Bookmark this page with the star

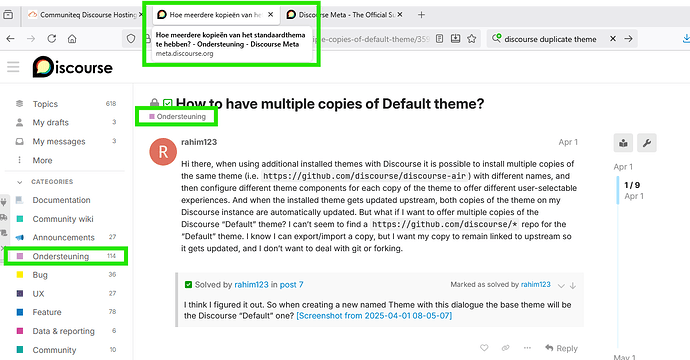click(x=472, y=39)
